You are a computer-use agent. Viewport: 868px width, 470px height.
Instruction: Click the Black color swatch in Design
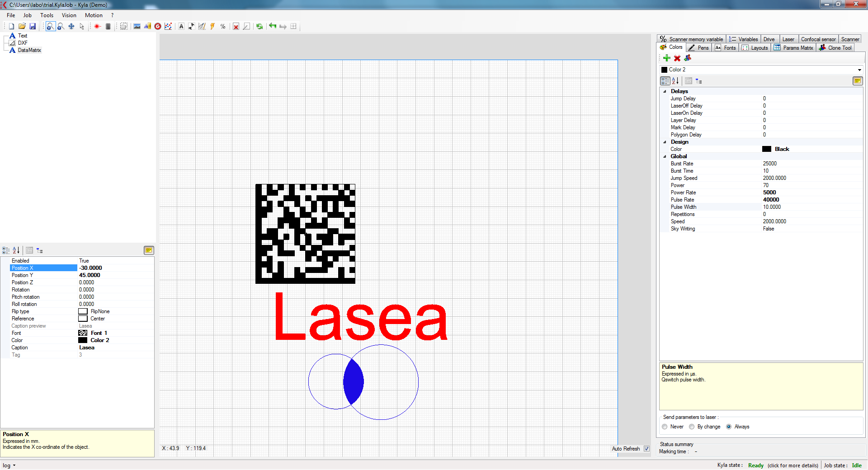(x=767, y=149)
